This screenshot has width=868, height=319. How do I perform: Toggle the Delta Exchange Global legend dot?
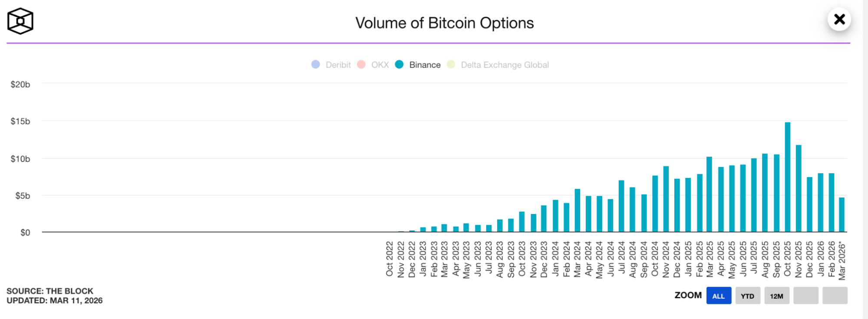451,65
